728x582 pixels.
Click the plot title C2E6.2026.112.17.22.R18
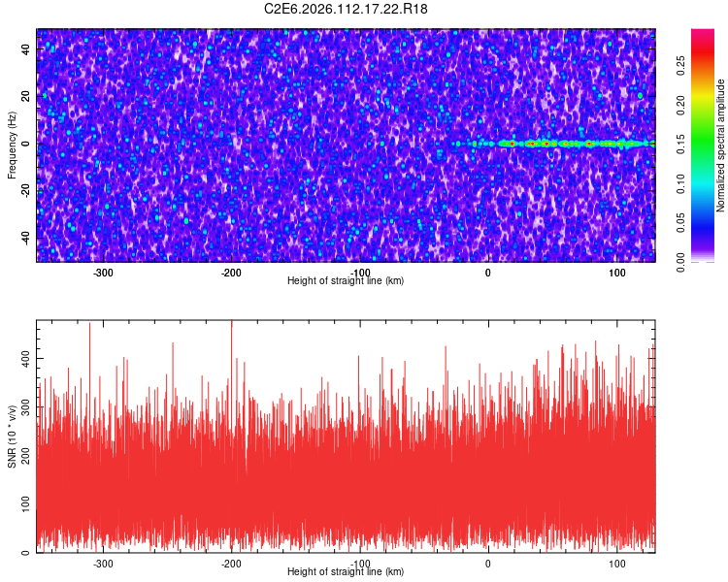pos(347,9)
